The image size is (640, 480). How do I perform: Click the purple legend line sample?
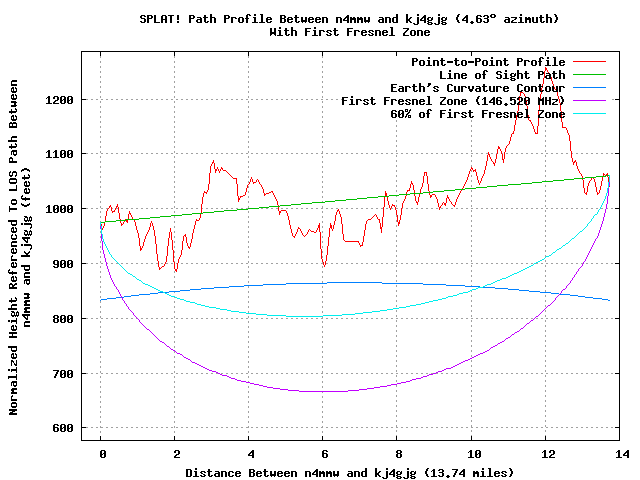589,100
